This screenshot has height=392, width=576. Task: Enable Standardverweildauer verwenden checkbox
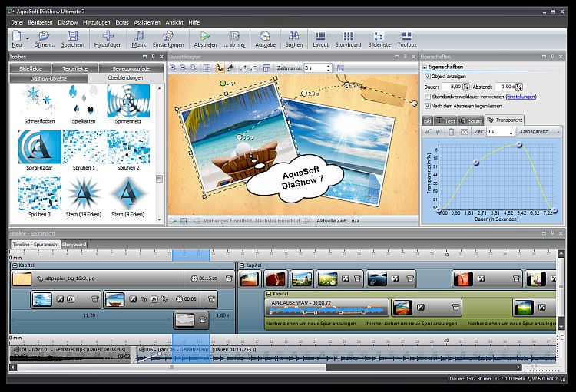point(428,97)
